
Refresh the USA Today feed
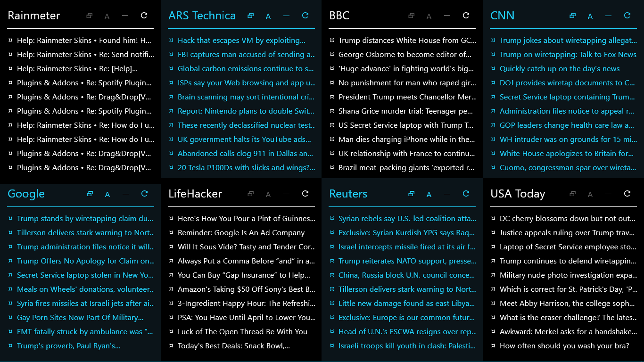(x=627, y=194)
